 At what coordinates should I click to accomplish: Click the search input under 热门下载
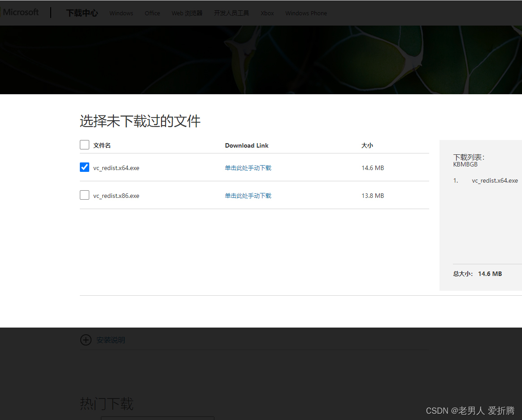(x=157, y=418)
